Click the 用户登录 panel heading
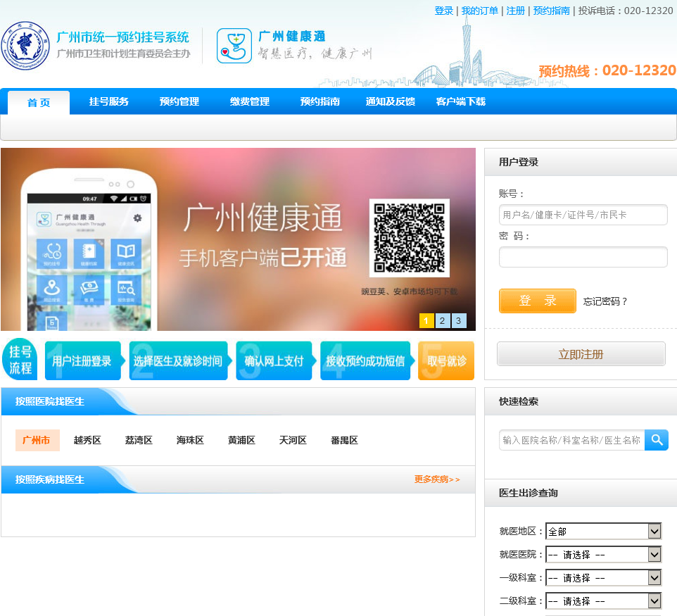This screenshot has width=677, height=616. pyautogui.click(x=519, y=162)
